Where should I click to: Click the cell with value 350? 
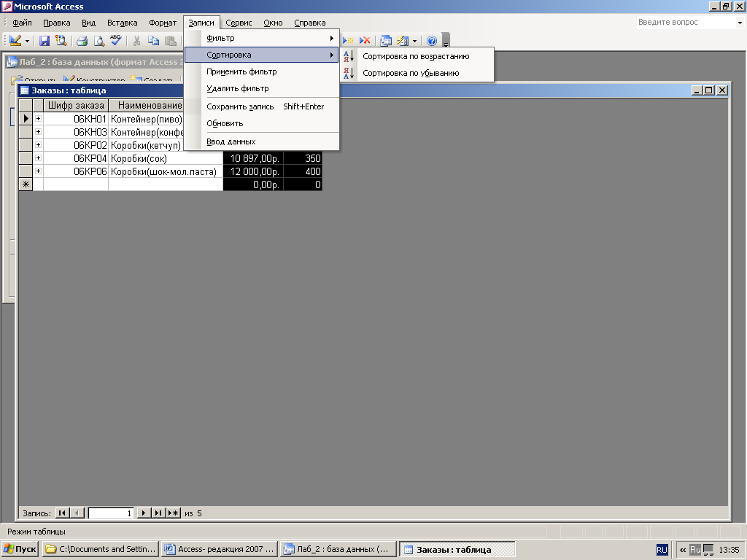(x=303, y=158)
